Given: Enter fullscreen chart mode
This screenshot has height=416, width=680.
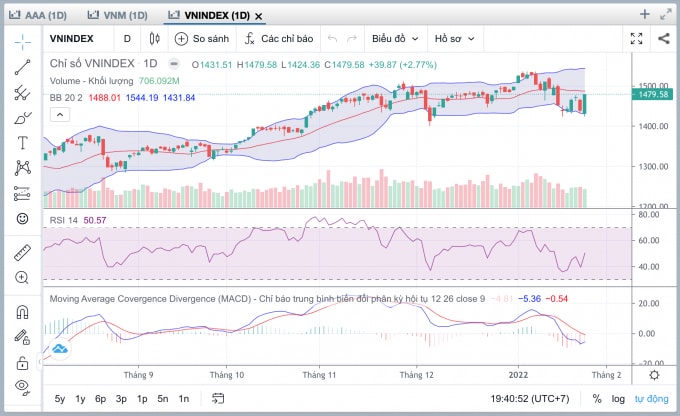Looking at the screenshot, I should (636, 39).
